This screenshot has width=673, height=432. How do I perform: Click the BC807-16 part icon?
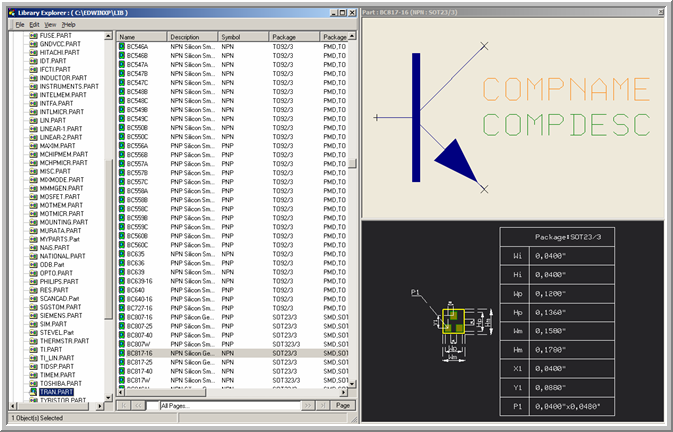coord(122,317)
